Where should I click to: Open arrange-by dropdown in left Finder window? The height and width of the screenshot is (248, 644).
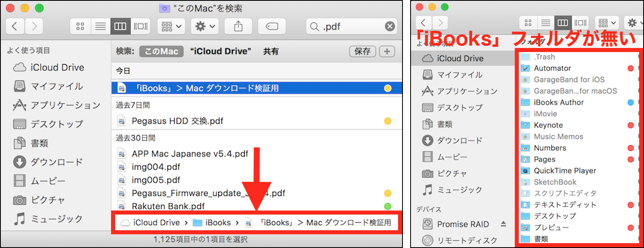[x=171, y=27]
